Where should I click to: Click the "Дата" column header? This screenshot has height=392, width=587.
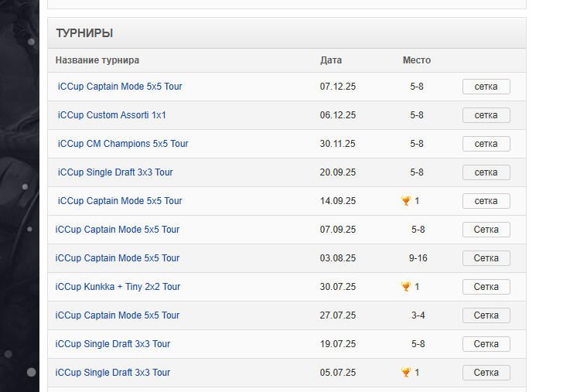tap(331, 60)
